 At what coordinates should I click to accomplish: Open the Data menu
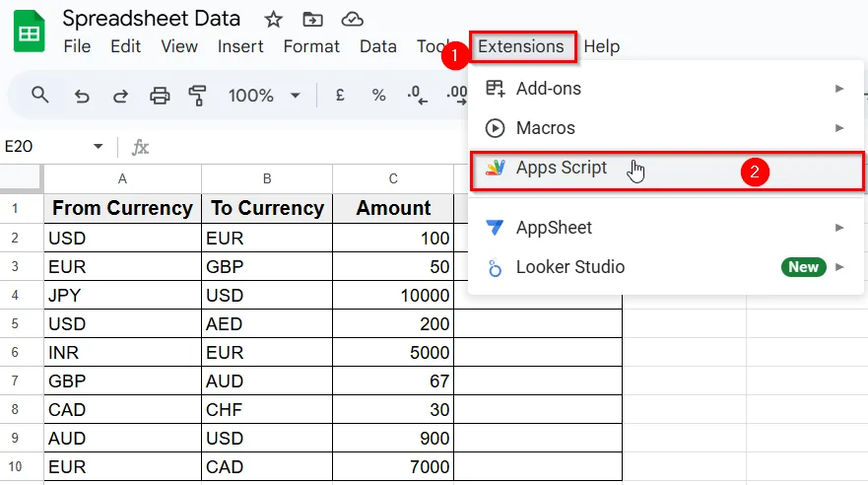pos(378,46)
